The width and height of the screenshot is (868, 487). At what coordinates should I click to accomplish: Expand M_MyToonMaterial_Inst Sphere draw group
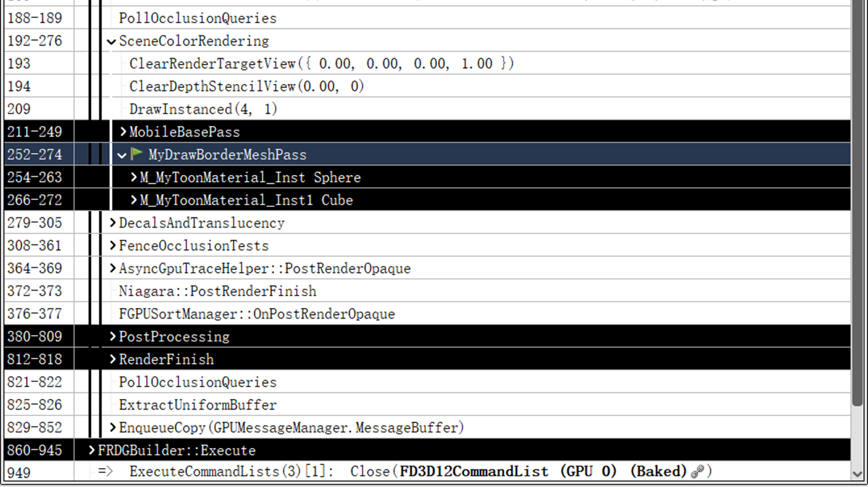click(x=133, y=177)
